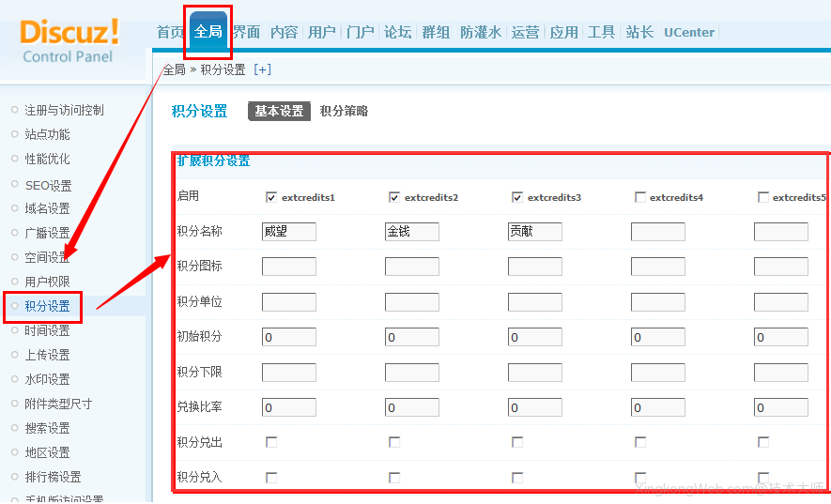Click the 初始积分 field for extcredits4
The image size is (831, 504).
pyautogui.click(x=657, y=337)
